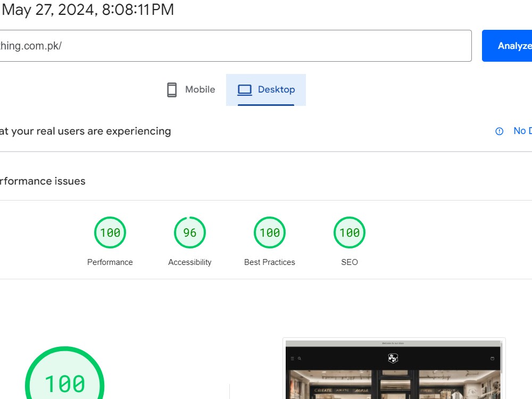Click the Best Practices score gauge
532x399 pixels.
click(270, 232)
